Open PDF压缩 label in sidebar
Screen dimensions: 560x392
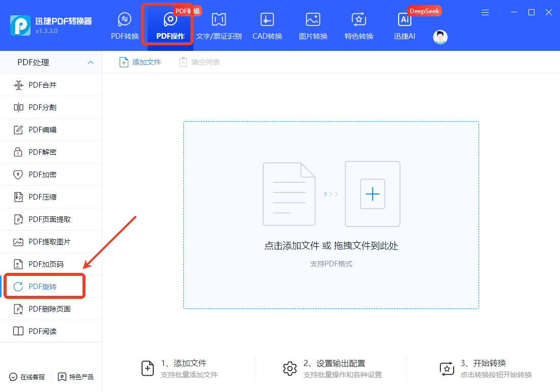[x=42, y=197]
